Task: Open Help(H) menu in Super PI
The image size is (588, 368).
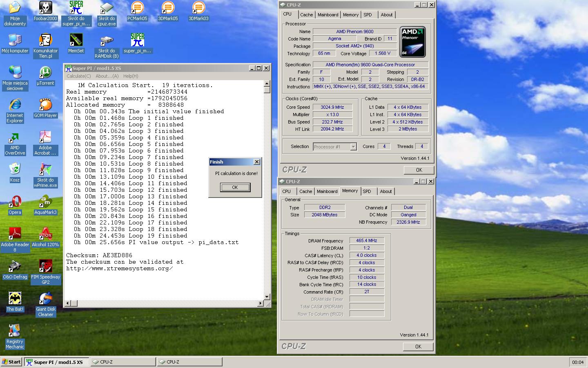Action: point(131,76)
